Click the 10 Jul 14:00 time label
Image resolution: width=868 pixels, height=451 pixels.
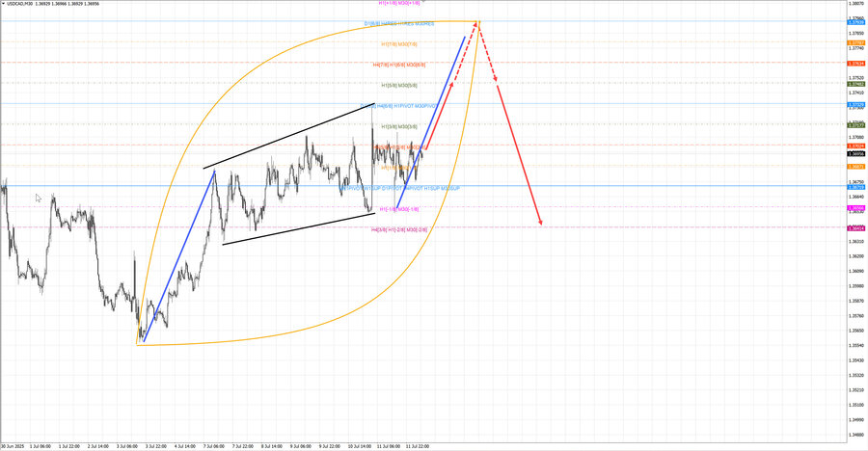360,446
